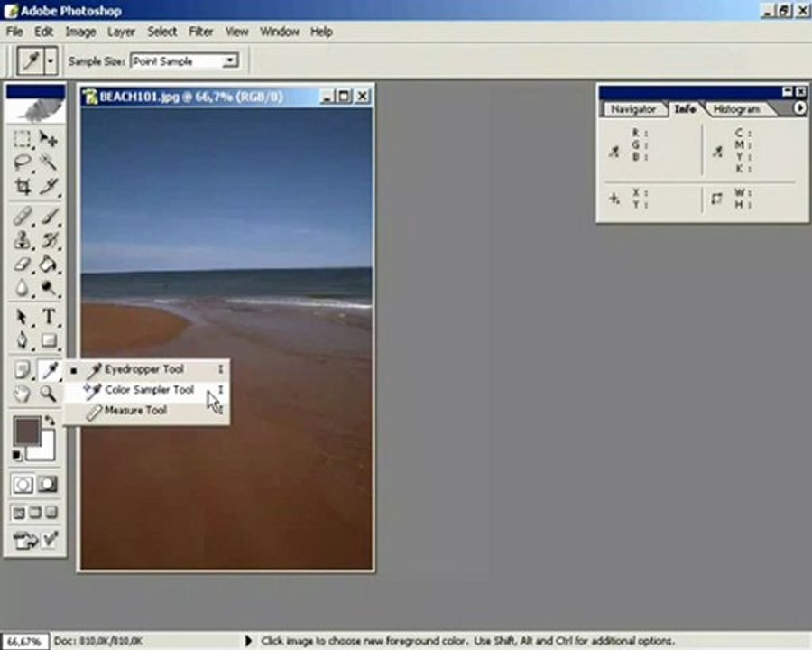The image size is (812, 650).
Task: Choose Measure Tool from flyout
Action: coord(146,411)
